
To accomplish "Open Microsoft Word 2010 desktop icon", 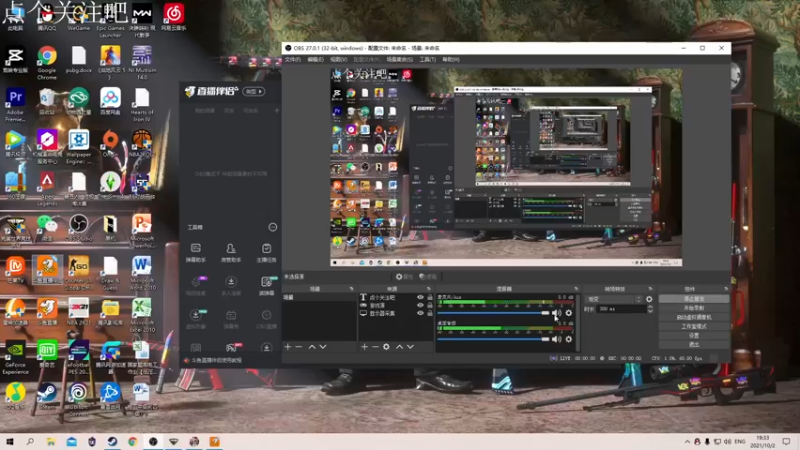I will tap(142, 273).
